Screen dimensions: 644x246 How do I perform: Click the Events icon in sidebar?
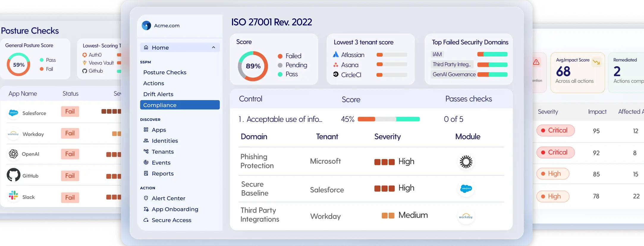coord(146,162)
